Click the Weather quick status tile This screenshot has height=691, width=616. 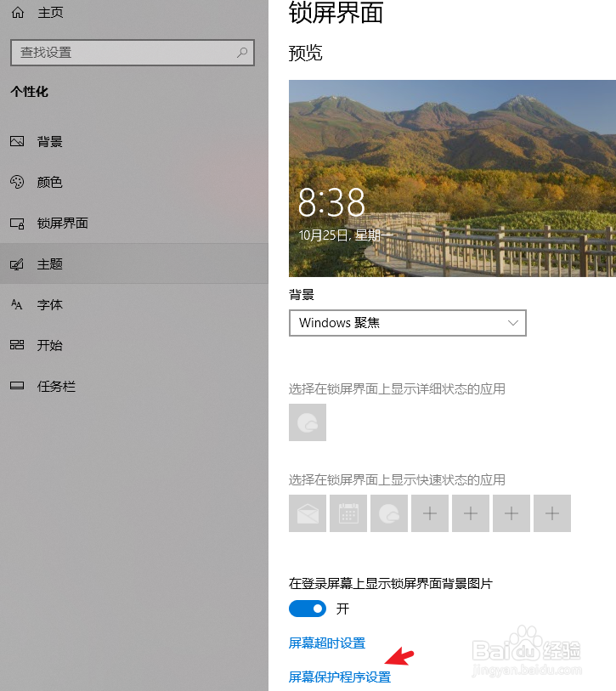389,513
